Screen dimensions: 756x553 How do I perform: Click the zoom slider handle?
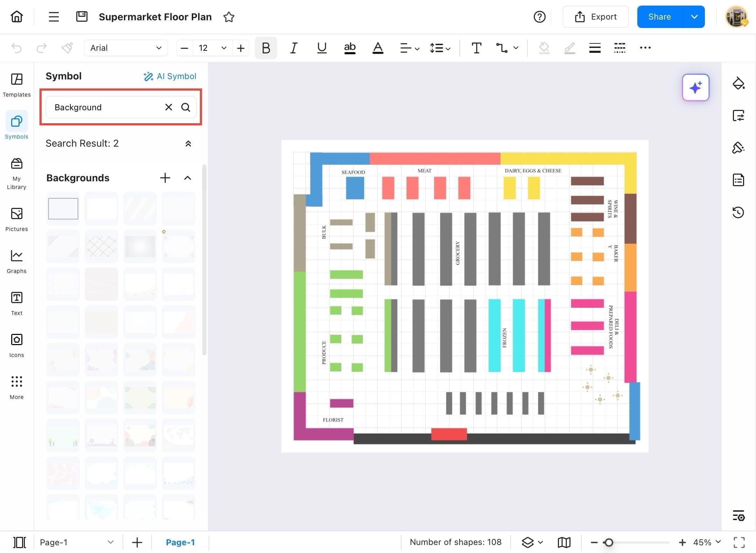[609, 542]
